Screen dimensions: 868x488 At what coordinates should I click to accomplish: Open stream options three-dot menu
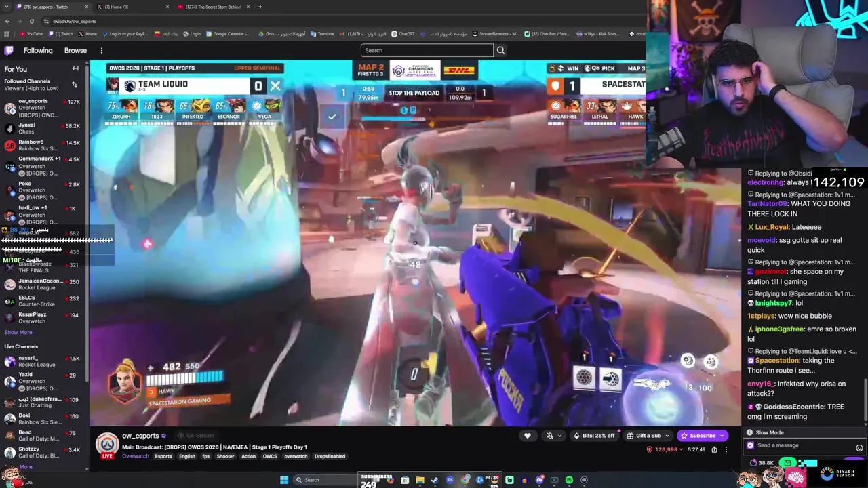click(726, 449)
